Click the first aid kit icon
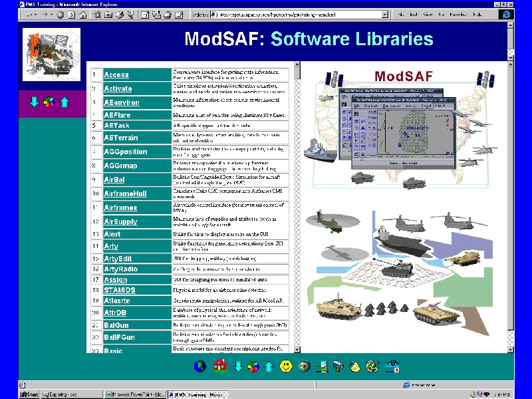The height and width of the screenshot is (399, 532). (x=392, y=366)
